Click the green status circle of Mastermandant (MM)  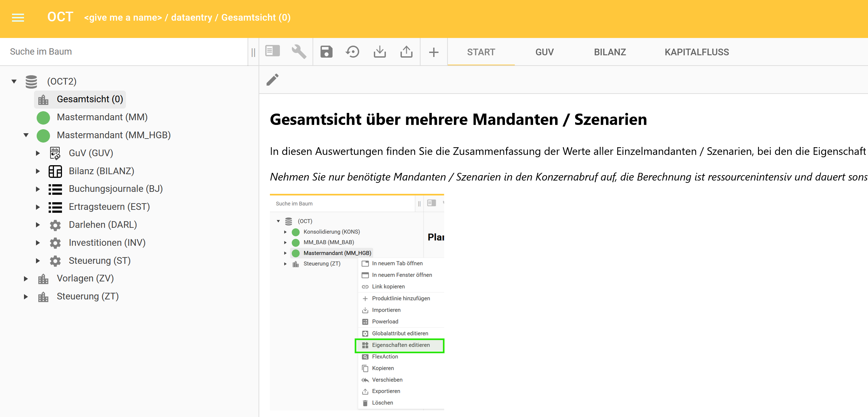tap(43, 117)
